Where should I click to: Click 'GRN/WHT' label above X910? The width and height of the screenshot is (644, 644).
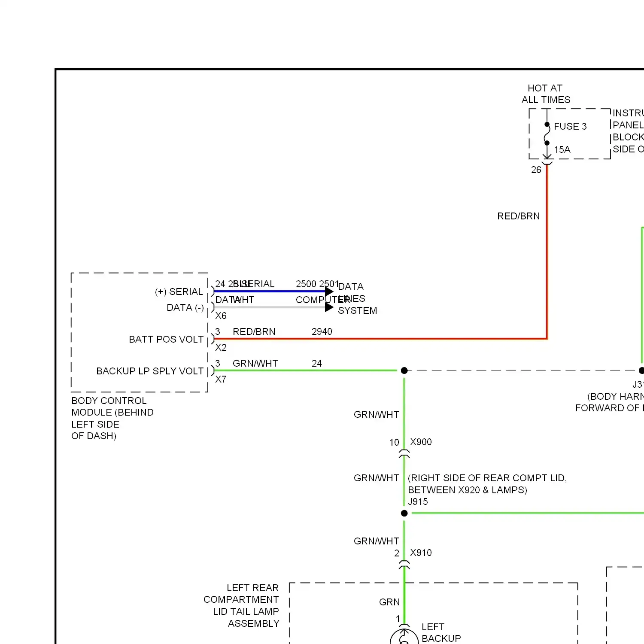pyautogui.click(x=376, y=541)
